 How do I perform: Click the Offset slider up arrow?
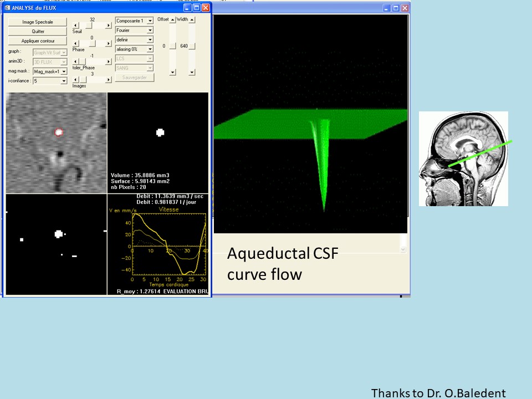pyautogui.click(x=172, y=20)
